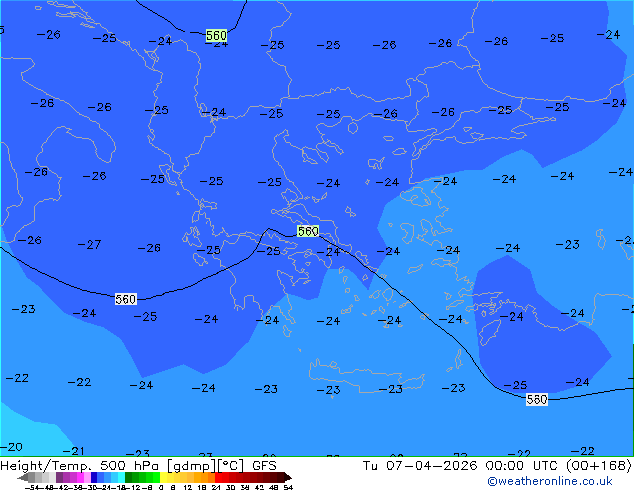Click the -25 value below the lower-left 560

[145, 317]
